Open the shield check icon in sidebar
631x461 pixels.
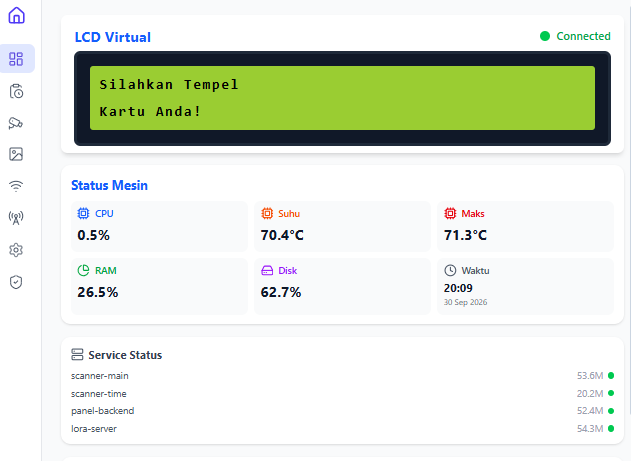pos(16,282)
